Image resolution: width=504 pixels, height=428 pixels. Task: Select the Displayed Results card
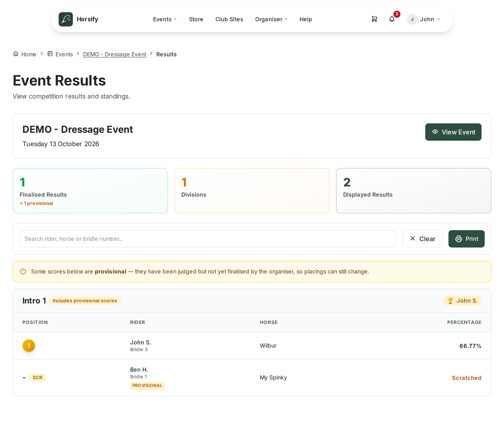tap(414, 191)
